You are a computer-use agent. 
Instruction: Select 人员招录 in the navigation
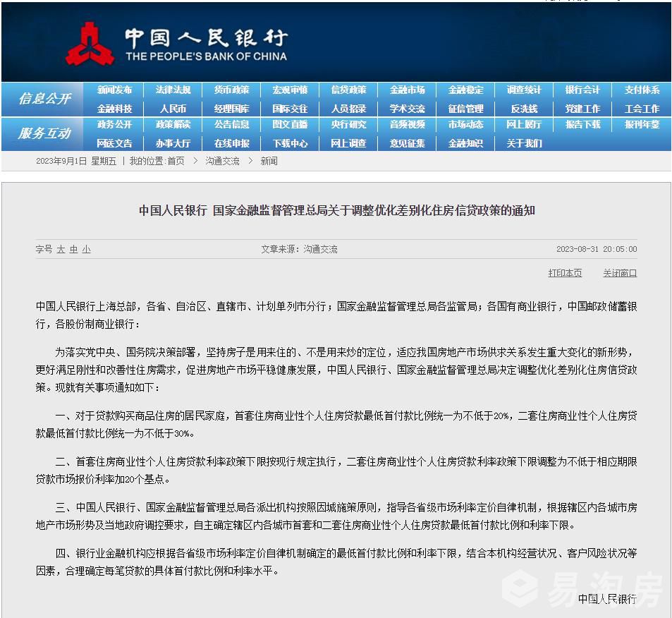pos(348,109)
